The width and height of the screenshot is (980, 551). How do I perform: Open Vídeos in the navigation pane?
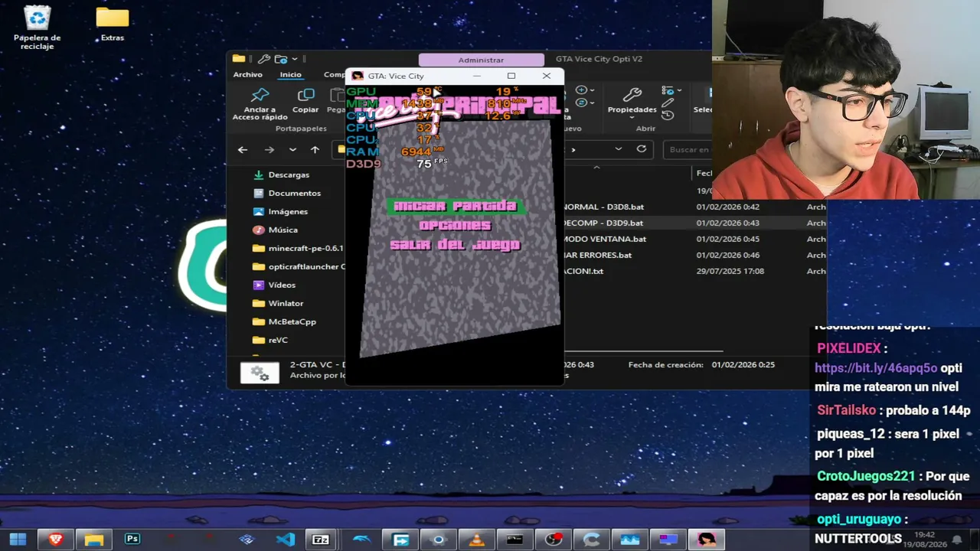pyautogui.click(x=282, y=285)
